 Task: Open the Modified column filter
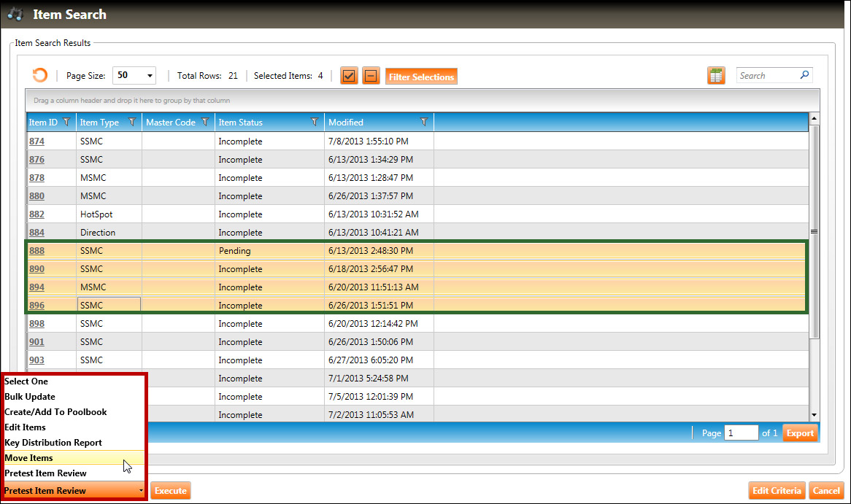click(x=424, y=123)
